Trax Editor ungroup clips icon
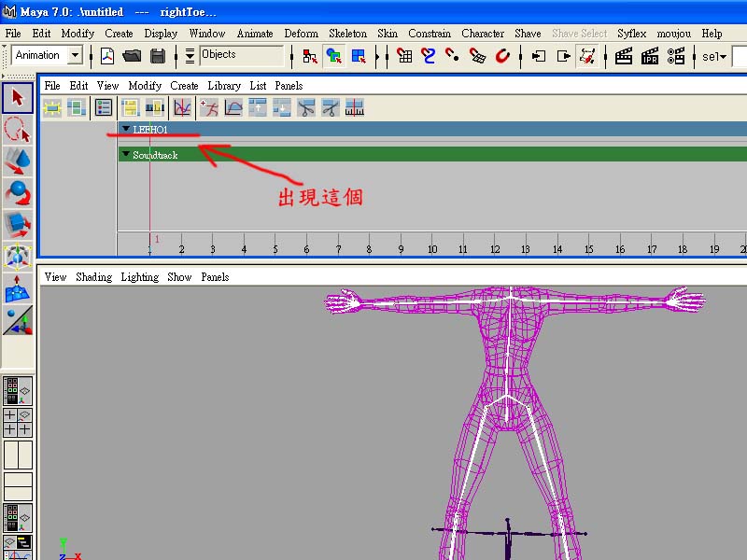The width and height of the screenshot is (747, 560). click(x=282, y=108)
